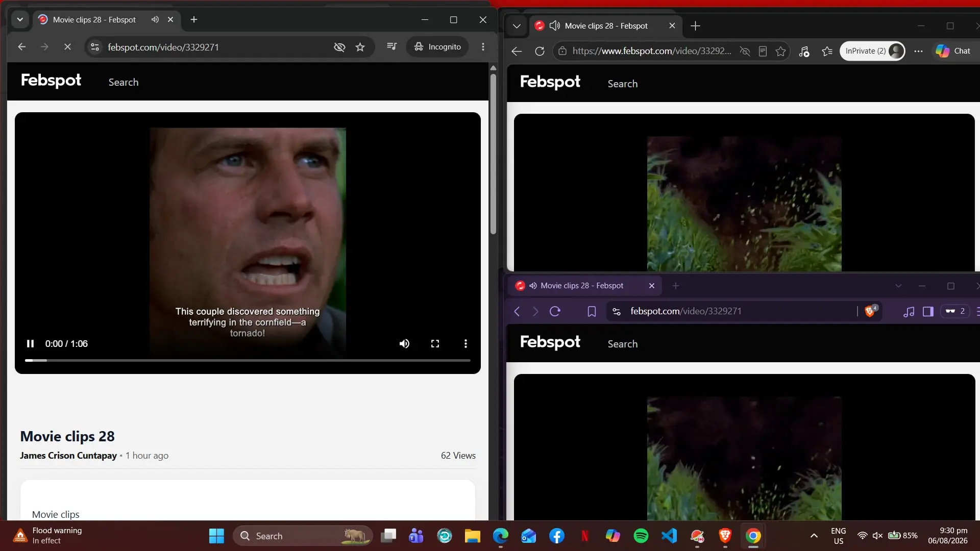Click the Incognito button in Chrome

[437, 47]
